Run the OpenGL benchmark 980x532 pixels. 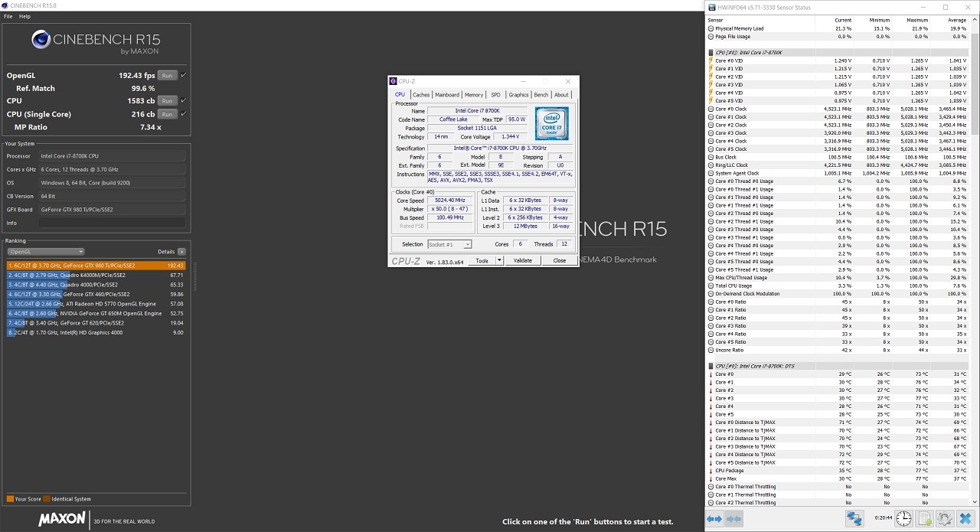(x=167, y=75)
